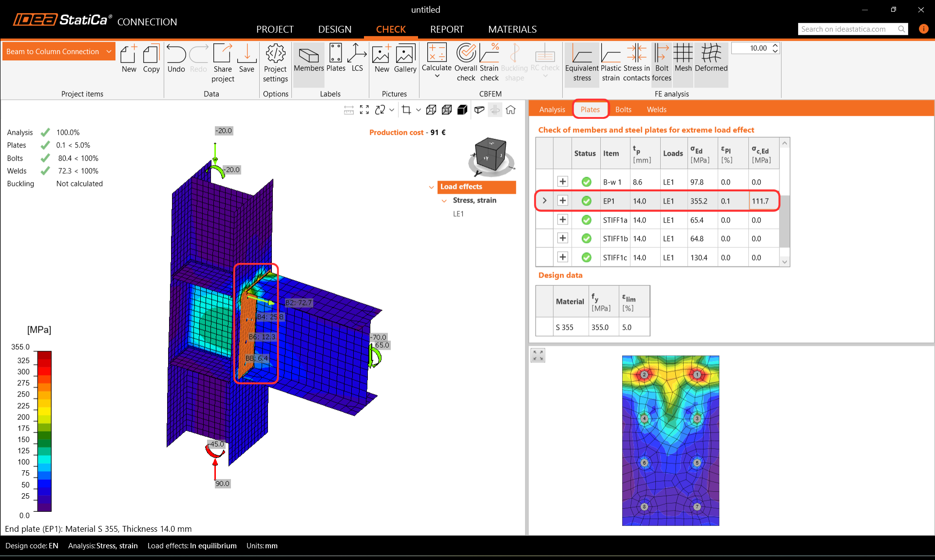Switch to wireframe view cube icon

(431, 110)
